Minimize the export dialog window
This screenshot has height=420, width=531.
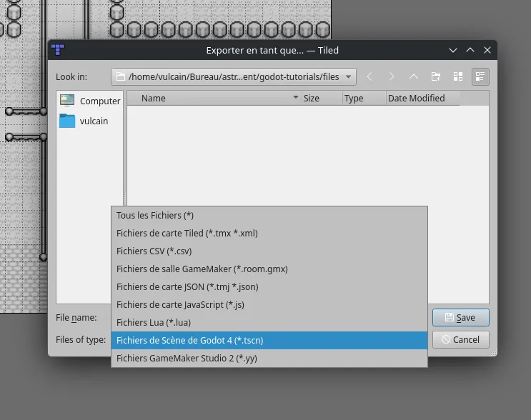click(453, 50)
